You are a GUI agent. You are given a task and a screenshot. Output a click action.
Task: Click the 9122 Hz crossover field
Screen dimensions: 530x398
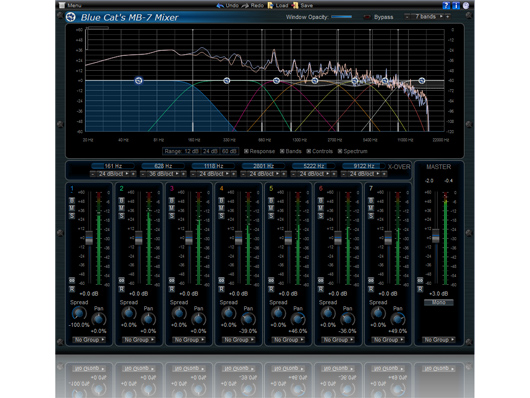tap(364, 166)
